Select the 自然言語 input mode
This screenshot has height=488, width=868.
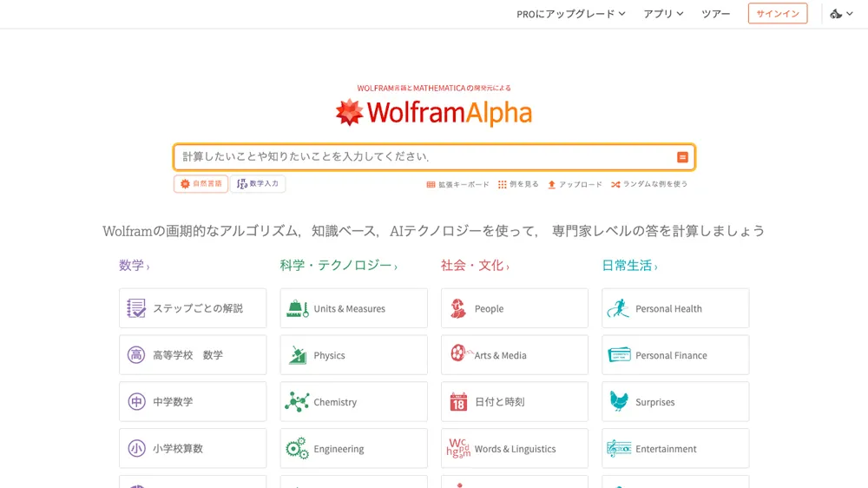point(201,184)
